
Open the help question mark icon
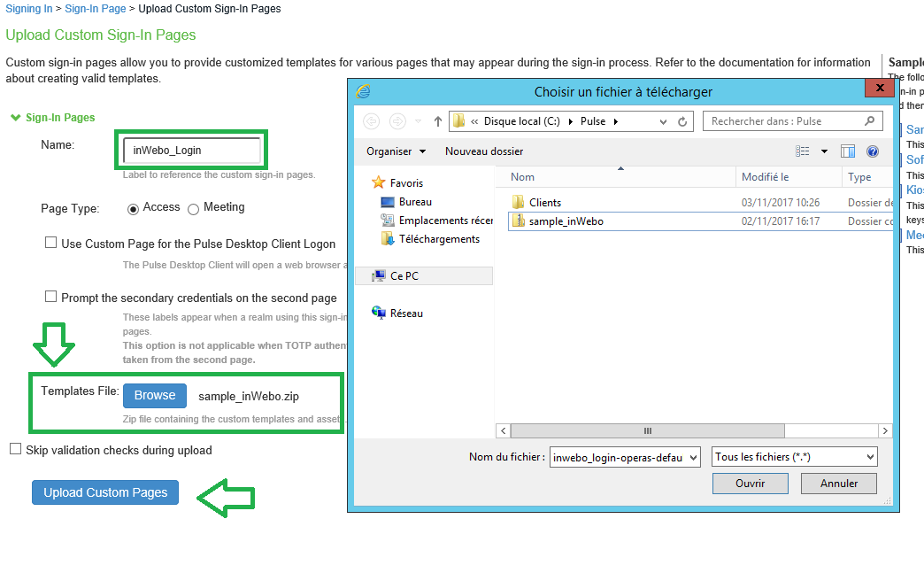click(872, 151)
